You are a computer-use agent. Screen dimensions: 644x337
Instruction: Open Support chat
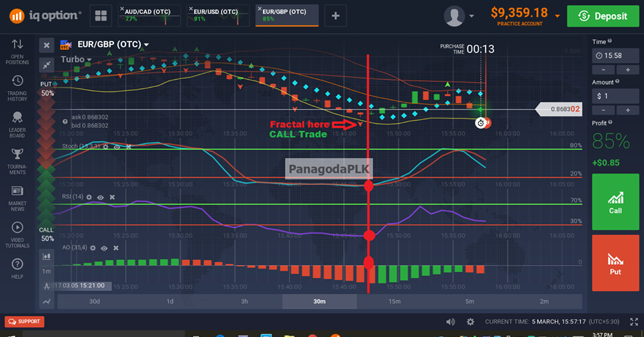click(24, 322)
